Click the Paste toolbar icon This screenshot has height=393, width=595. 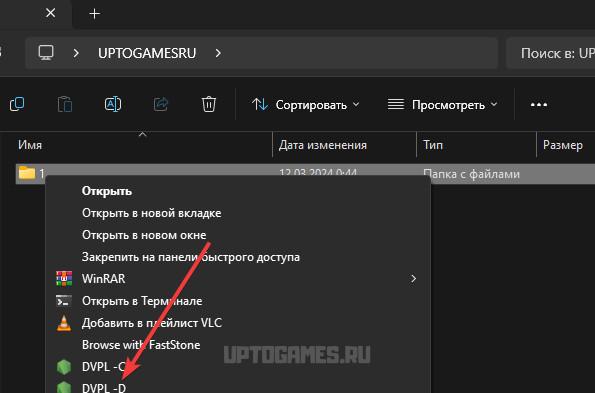[65, 104]
